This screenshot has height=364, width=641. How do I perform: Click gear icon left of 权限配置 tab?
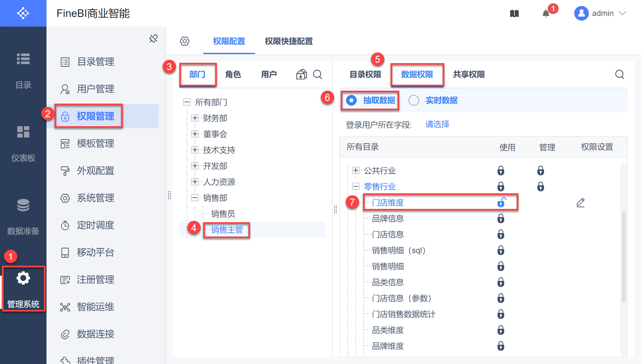click(x=185, y=41)
